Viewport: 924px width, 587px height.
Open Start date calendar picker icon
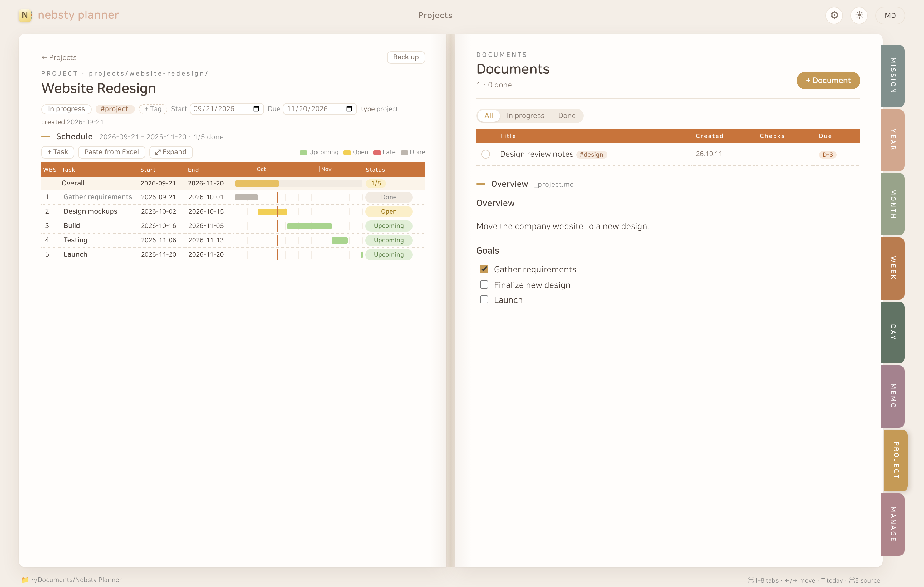click(x=256, y=109)
